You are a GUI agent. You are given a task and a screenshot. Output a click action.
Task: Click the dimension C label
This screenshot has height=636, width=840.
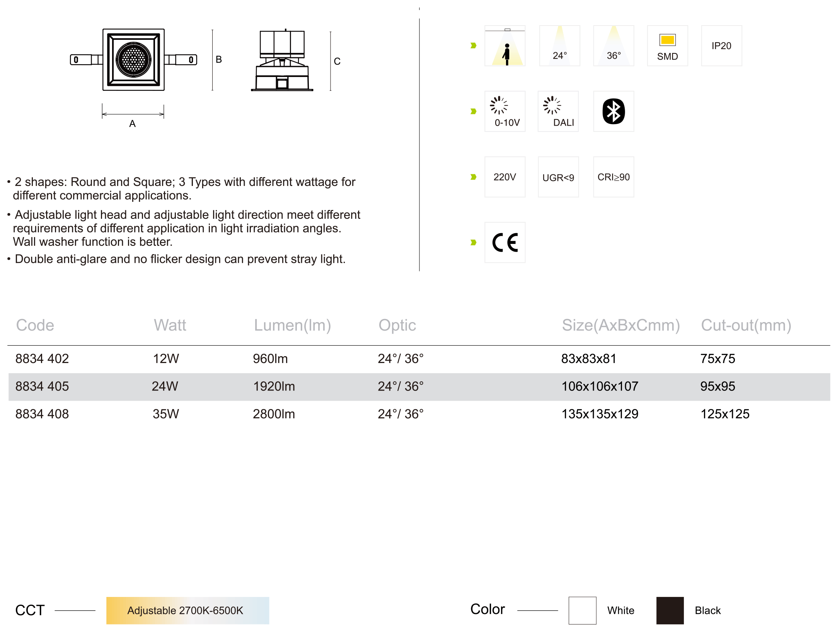(x=337, y=61)
